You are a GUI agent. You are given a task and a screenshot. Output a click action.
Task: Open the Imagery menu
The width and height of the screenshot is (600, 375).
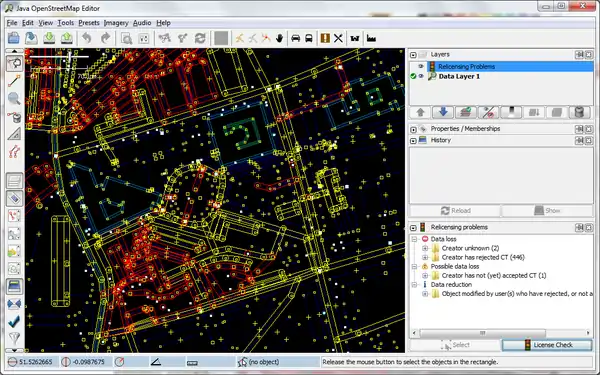tap(116, 23)
